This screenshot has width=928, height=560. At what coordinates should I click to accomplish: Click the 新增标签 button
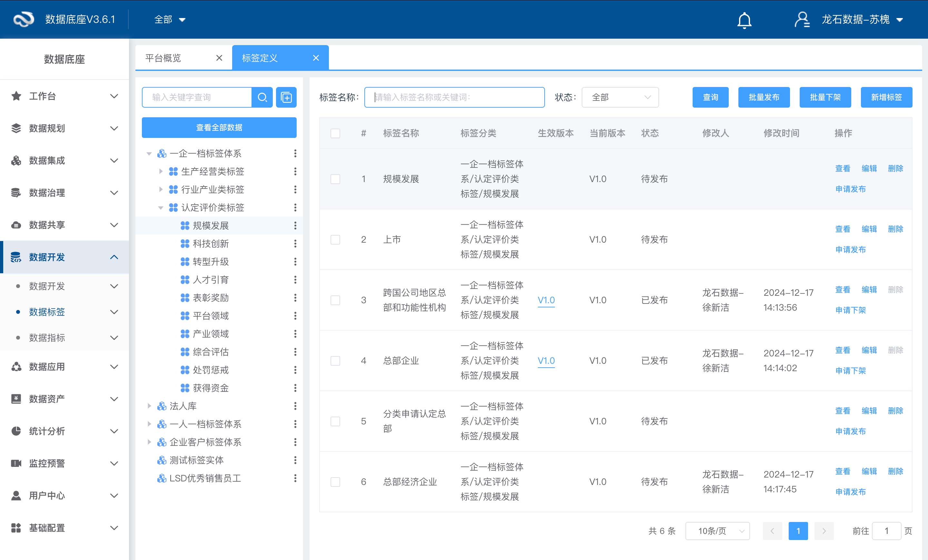point(886,98)
